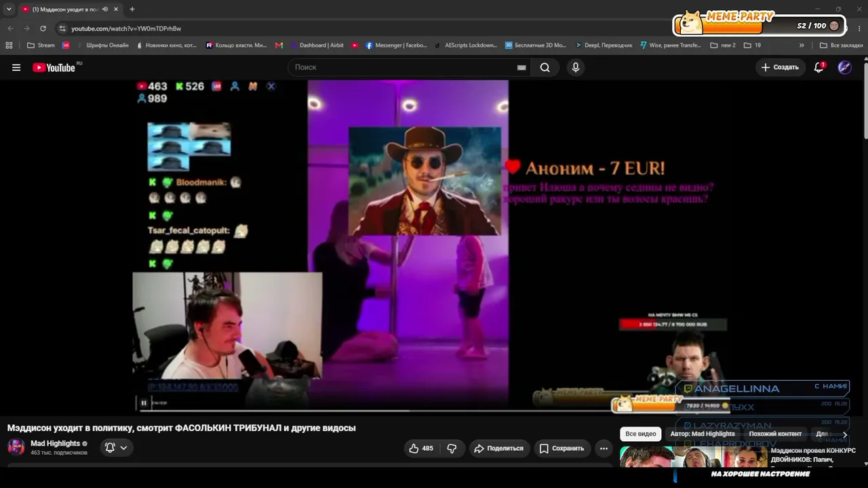The height and width of the screenshot is (488, 868).
Task: Open the browser apps grid shortcut
Action: click(9, 45)
